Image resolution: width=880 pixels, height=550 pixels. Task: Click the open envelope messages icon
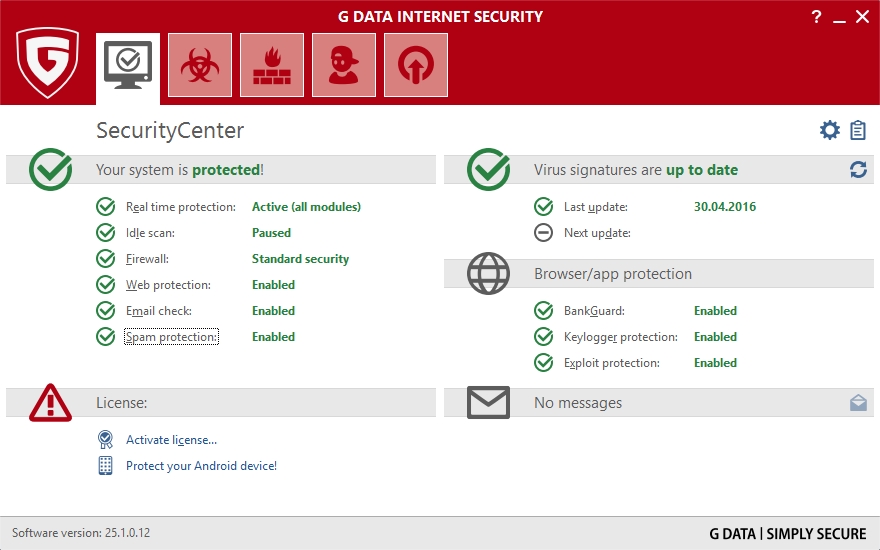pos(858,403)
